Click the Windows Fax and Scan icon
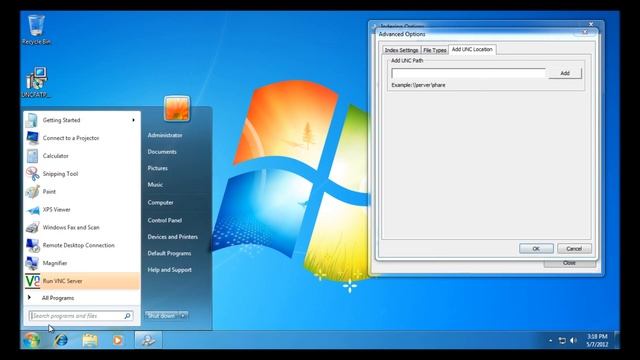 coord(32,227)
